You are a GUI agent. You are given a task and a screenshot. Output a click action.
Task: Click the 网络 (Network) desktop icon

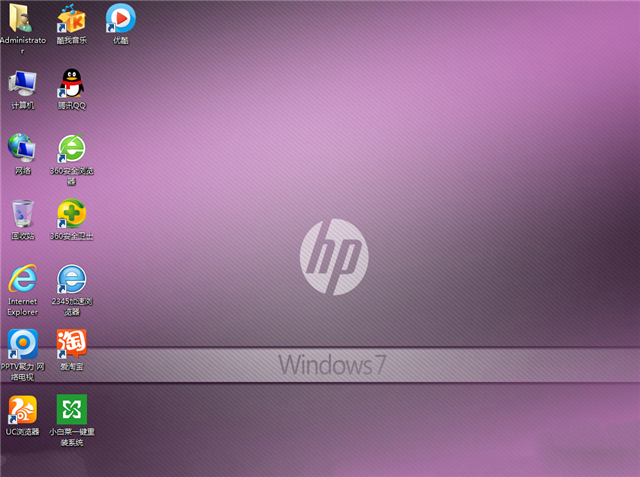tap(22, 148)
